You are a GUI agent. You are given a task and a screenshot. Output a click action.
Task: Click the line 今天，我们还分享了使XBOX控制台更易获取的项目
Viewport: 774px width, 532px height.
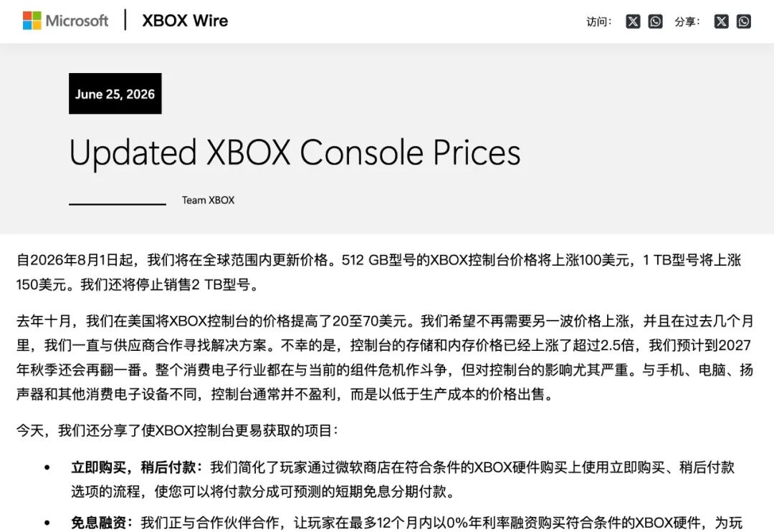[x=177, y=430]
